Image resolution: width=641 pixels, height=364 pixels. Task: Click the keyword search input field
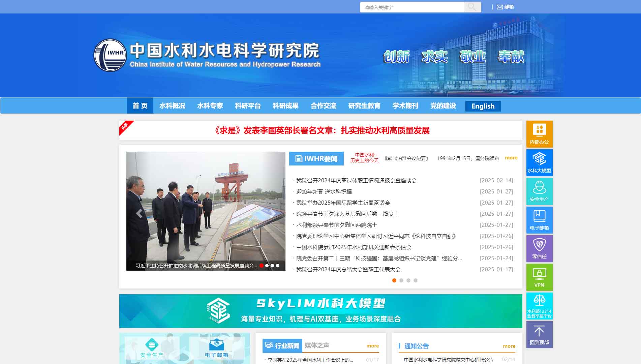(x=412, y=7)
